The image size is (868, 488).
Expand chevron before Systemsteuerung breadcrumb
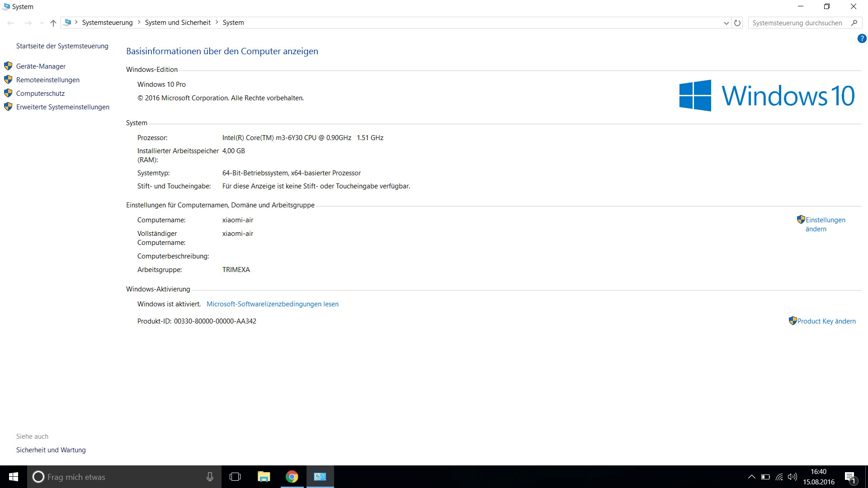(x=76, y=23)
